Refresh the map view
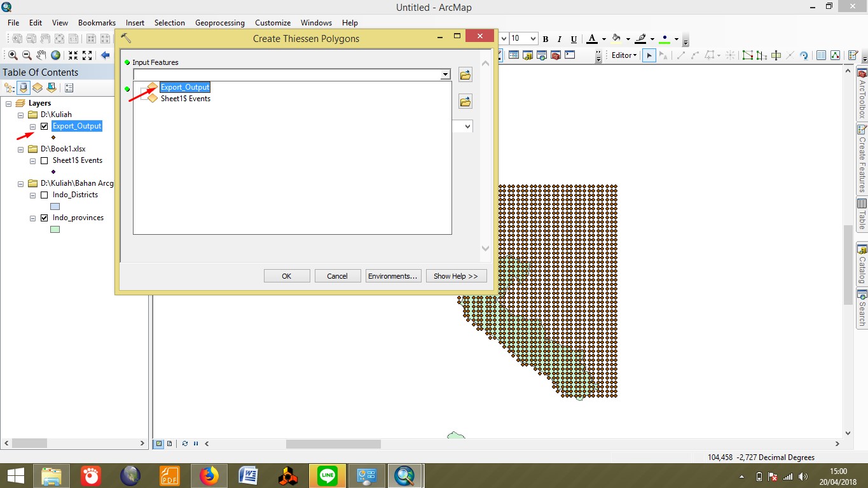Viewport: 868px width, 488px height. [185, 443]
